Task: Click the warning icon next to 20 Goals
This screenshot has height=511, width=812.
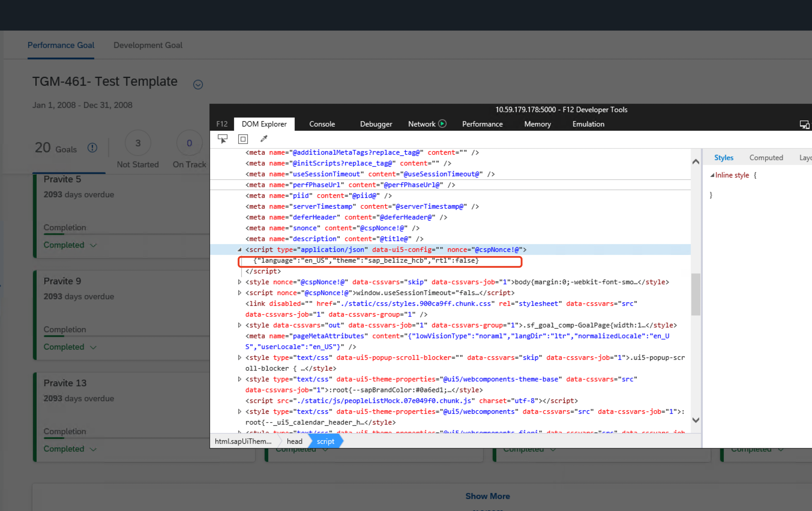Action: tap(92, 147)
